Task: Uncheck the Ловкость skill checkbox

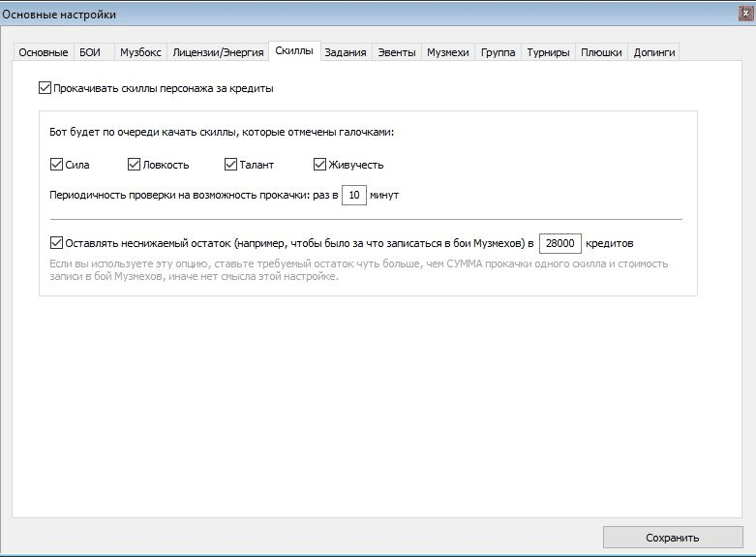Action: [134, 165]
